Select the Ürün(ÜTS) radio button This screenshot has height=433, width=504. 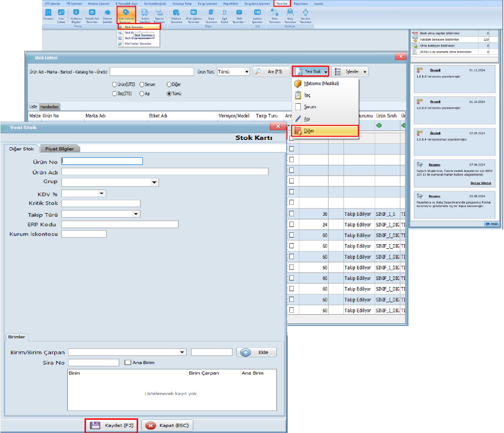tap(115, 85)
